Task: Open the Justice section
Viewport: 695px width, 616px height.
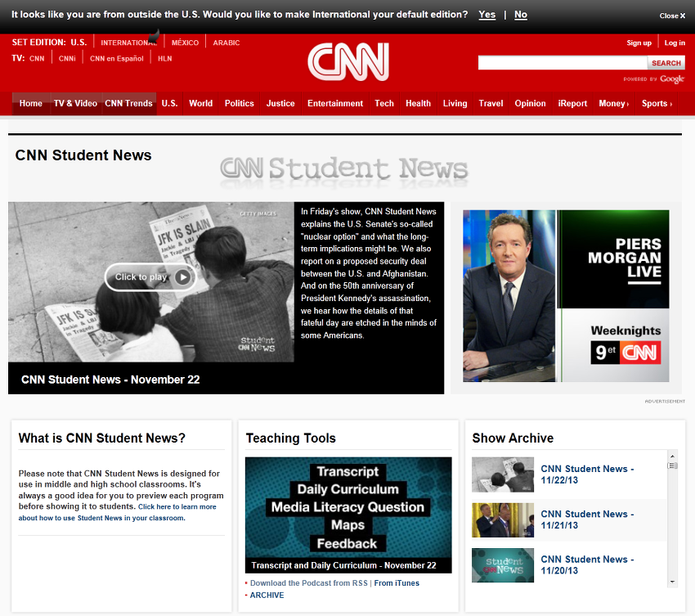Action: click(x=280, y=103)
